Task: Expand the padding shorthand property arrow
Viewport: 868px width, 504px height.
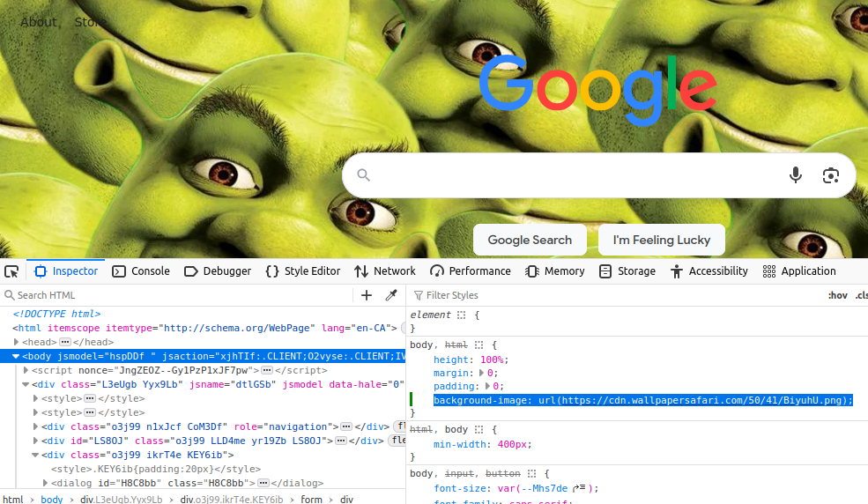Action: click(x=487, y=386)
